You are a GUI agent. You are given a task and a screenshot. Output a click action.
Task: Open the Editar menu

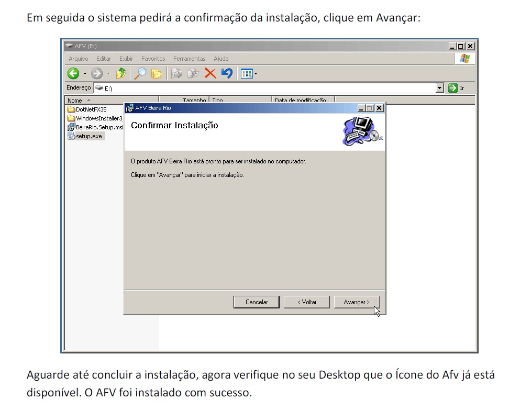(104, 59)
